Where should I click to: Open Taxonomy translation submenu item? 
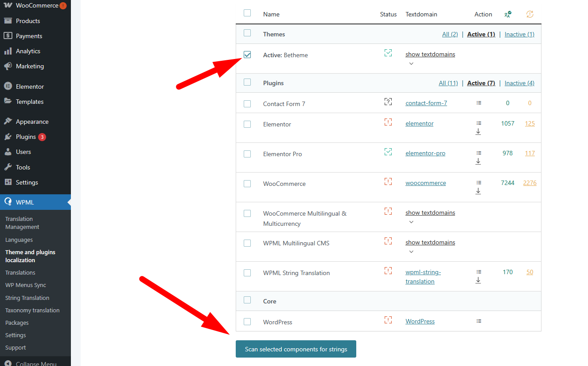[32, 310]
